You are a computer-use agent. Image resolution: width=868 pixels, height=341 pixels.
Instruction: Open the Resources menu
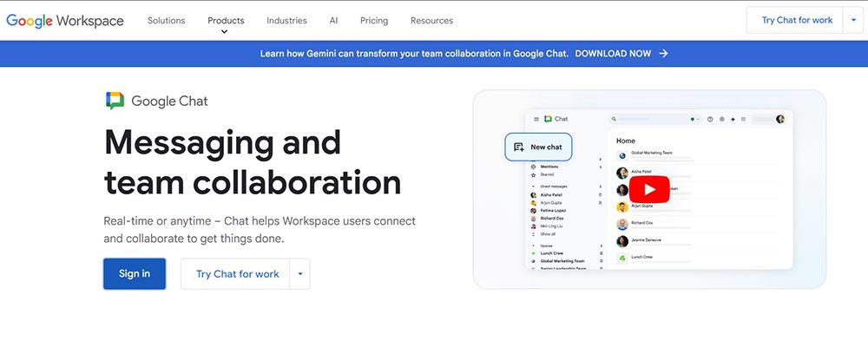(431, 21)
